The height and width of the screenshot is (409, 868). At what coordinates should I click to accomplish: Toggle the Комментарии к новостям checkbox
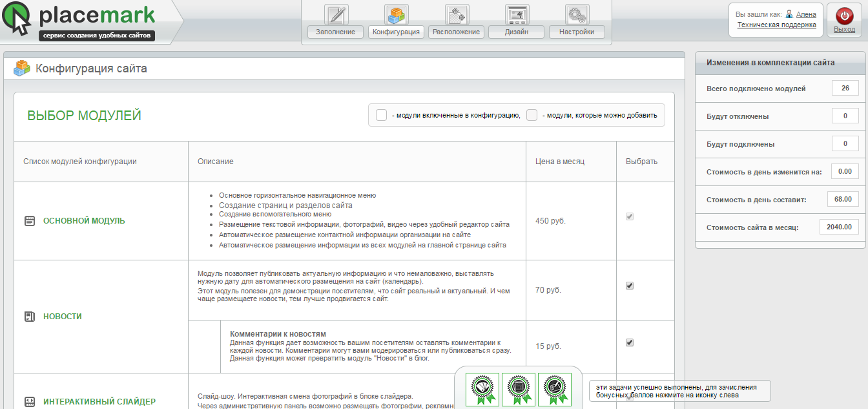pos(630,342)
